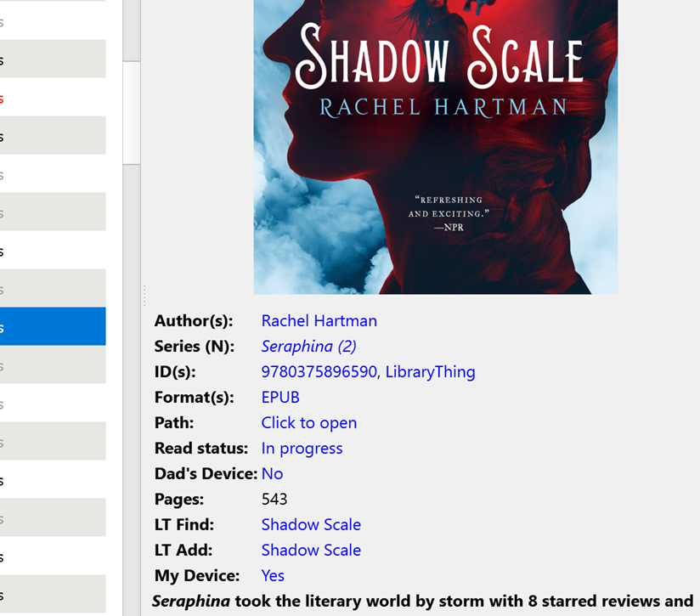This screenshot has width=700, height=616.
Task: Click the 'Author(s):' label
Action: (x=194, y=321)
